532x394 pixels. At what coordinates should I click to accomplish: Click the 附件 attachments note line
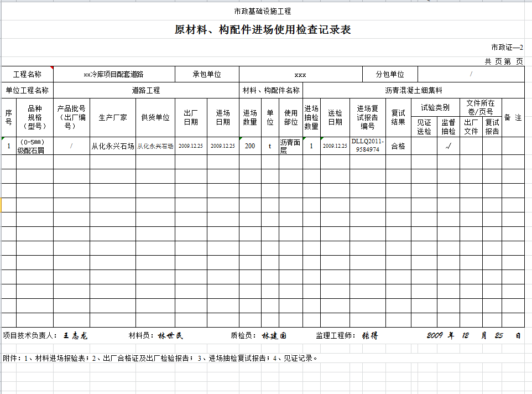coord(160,358)
